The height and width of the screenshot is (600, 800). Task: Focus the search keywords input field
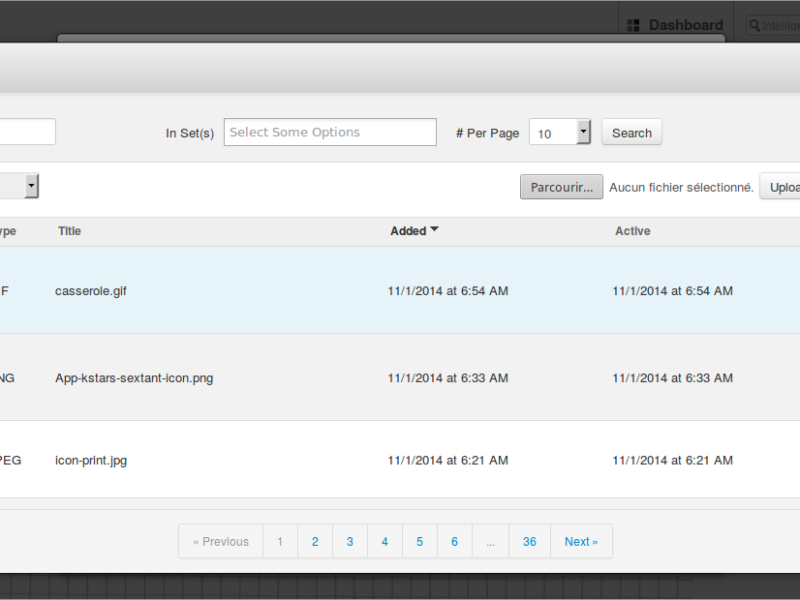28,132
